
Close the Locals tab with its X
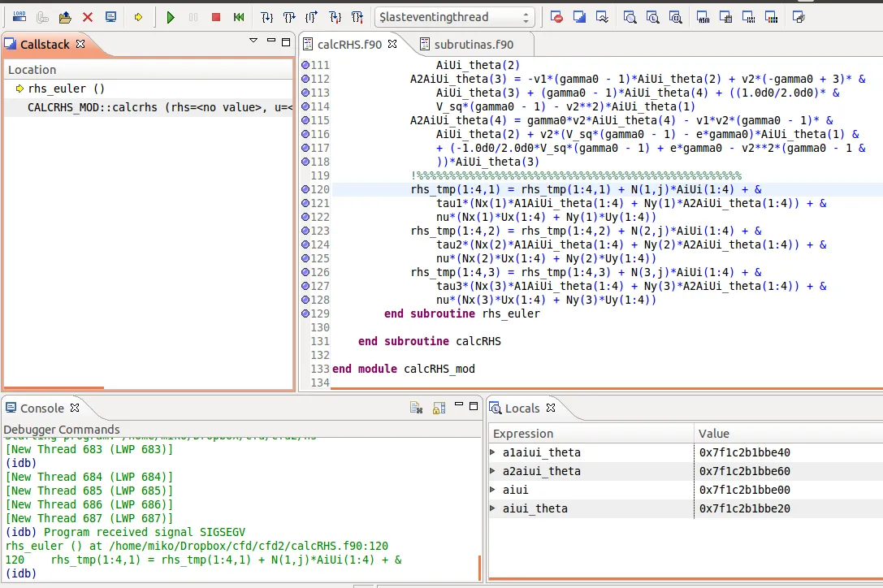551,407
